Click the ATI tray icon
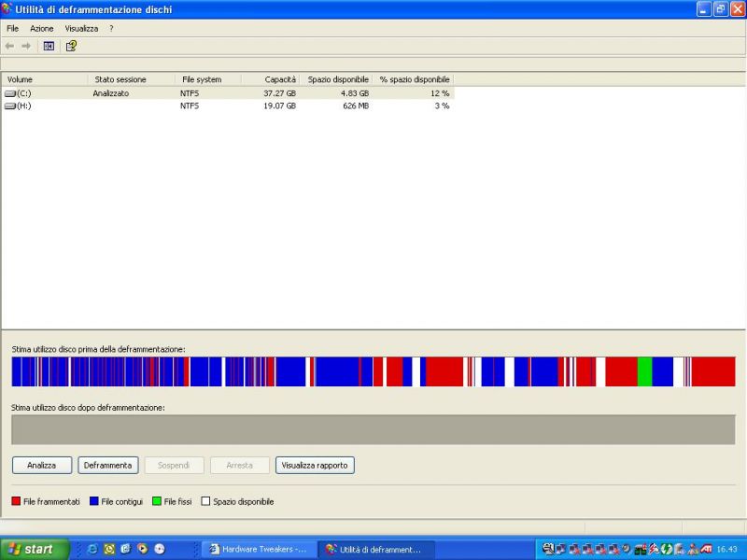The height and width of the screenshot is (560, 747). click(x=707, y=550)
